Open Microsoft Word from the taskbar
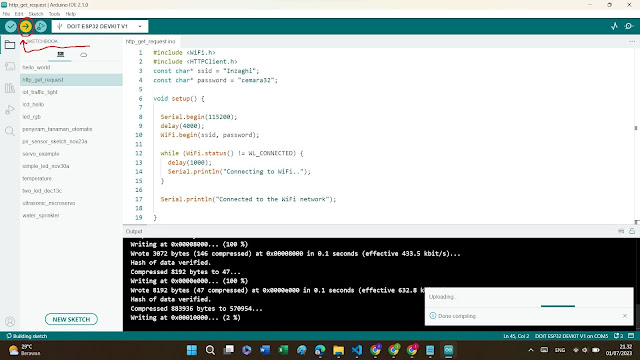640x360 pixels. pyautogui.click(x=265, y=350)
